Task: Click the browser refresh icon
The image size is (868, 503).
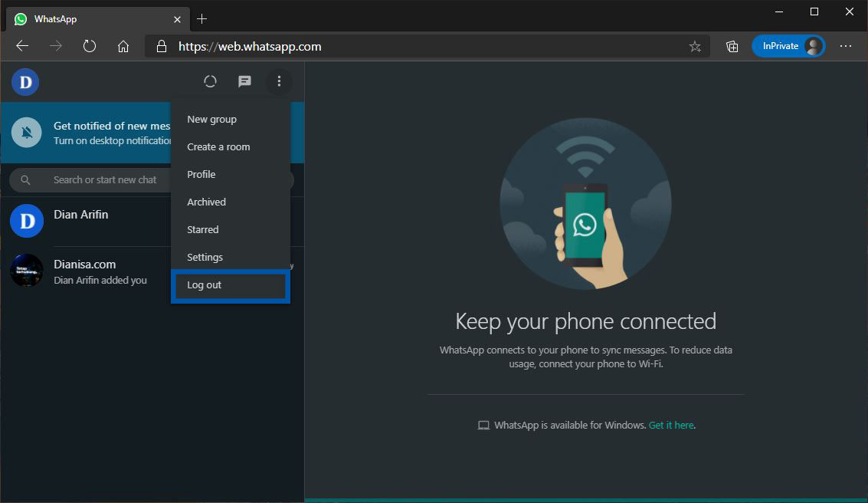Action: tap(90, 46)
